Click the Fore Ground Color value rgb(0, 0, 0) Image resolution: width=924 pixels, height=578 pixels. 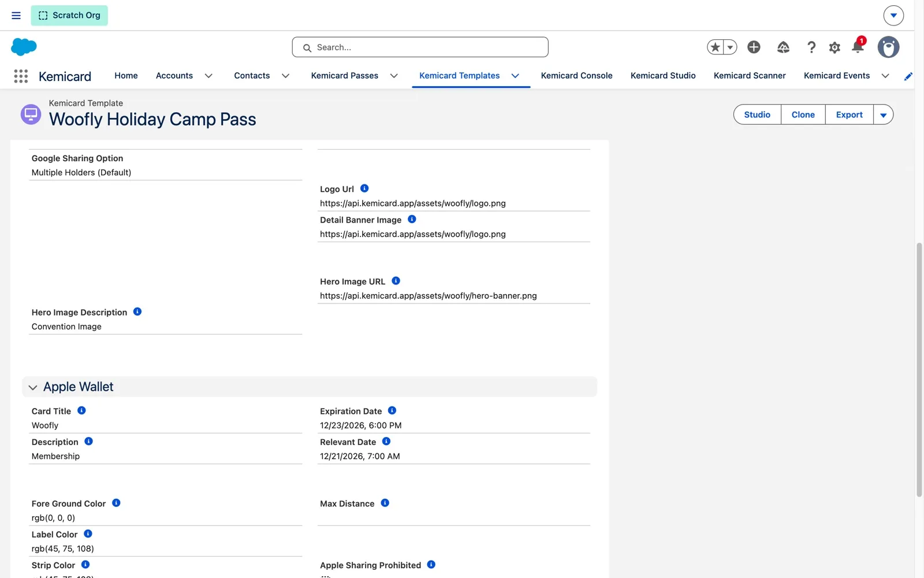pyautogui.click(x=53, y=518)
